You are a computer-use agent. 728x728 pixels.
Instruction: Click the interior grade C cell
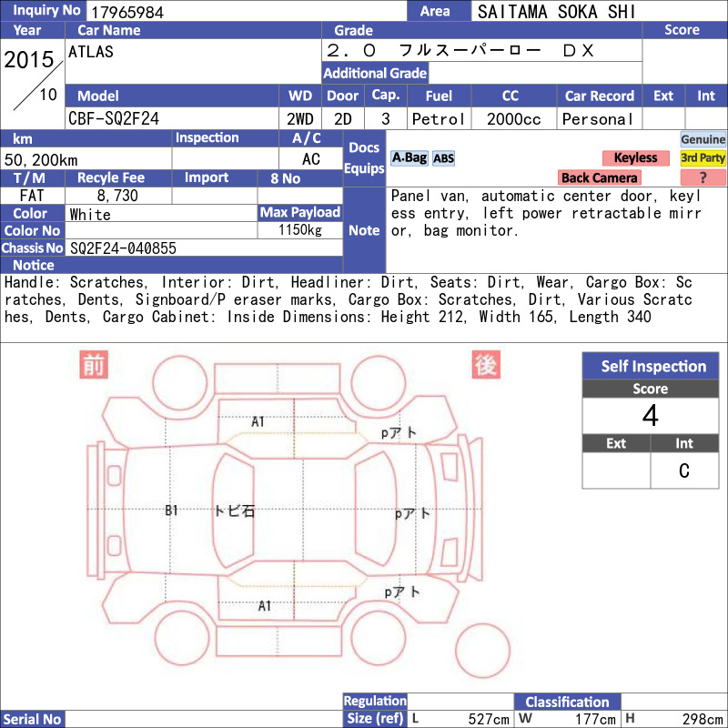coord(684,470)
